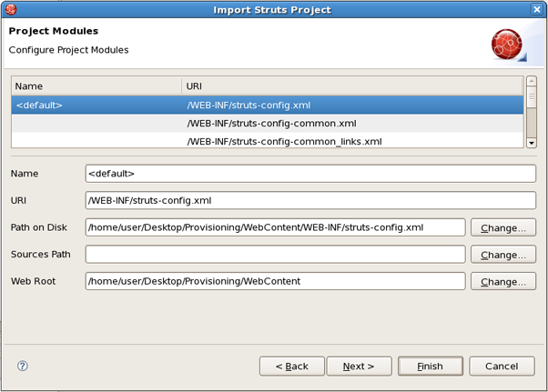Click Change button for Web Root
This screenshot has width=548, height=392.
tap(503, 281)
